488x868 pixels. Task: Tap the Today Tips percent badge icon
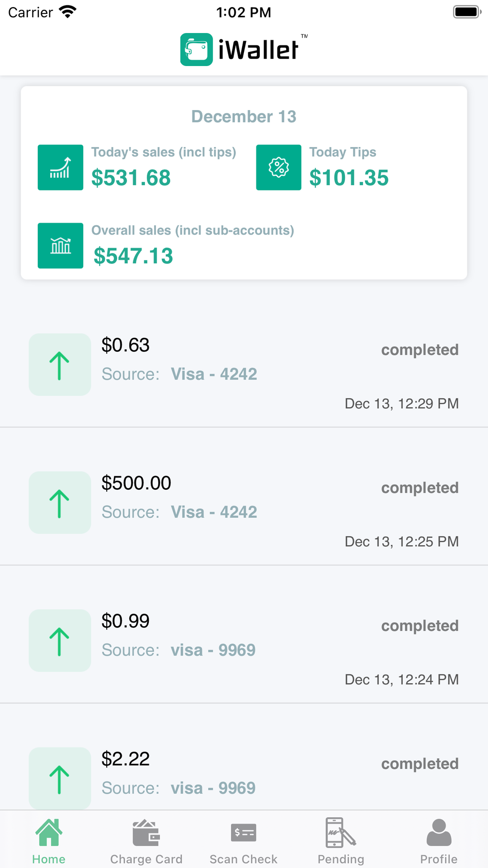[x=278, y=168]
